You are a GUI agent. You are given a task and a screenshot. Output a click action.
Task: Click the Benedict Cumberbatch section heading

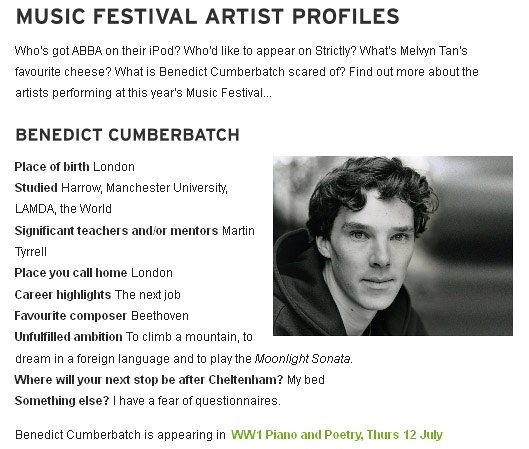128,135
